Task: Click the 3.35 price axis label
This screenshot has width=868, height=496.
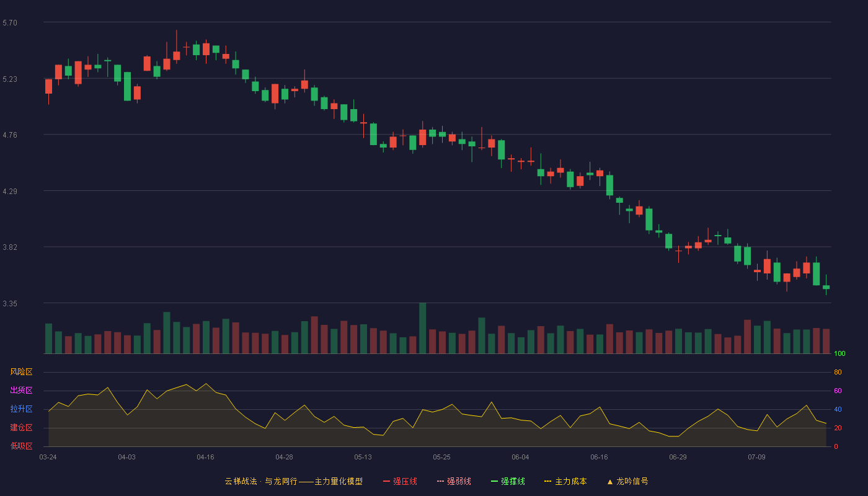Action: click(10, 304)
